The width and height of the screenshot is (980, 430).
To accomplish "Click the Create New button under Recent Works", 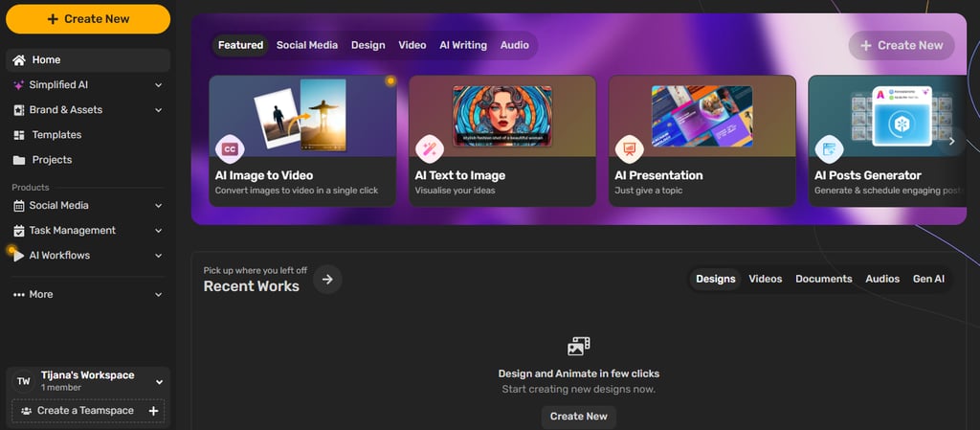I will coord(579,417).
